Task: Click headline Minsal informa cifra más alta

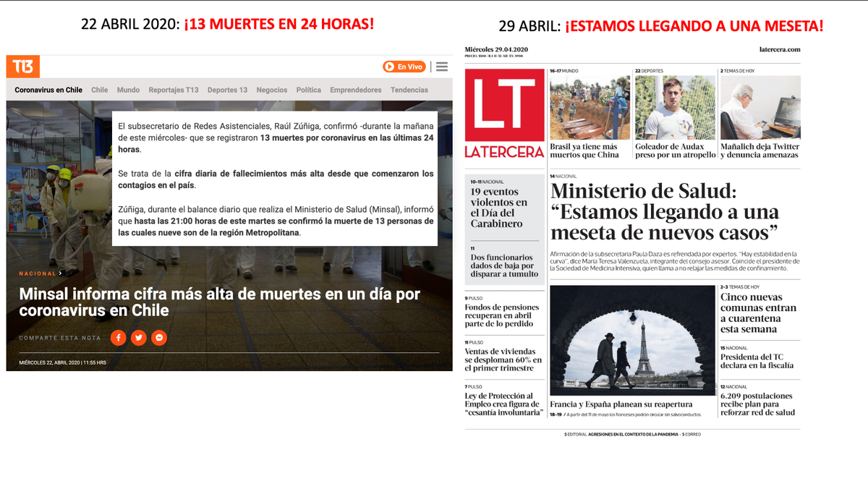Action: coord(219,302)
